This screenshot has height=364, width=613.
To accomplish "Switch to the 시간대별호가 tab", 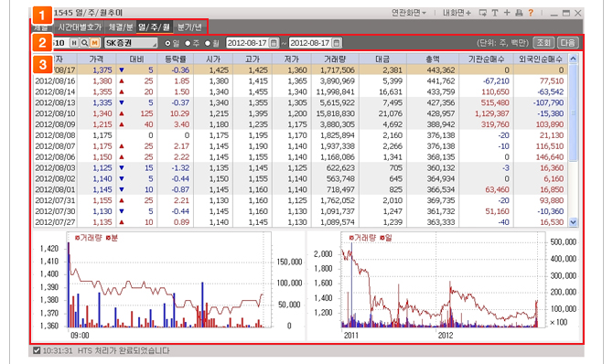I will click(80, 27).
